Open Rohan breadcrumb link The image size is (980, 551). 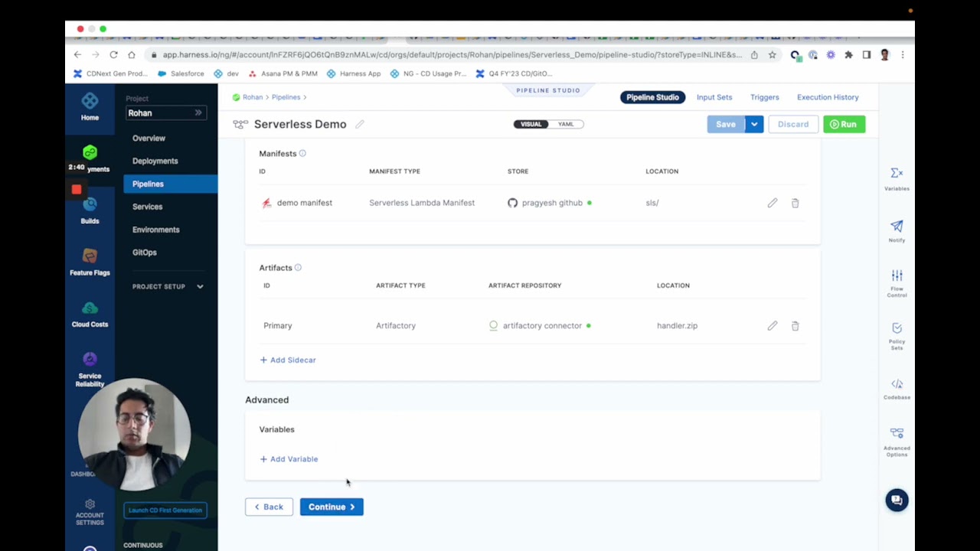click(x=252, y=97)
